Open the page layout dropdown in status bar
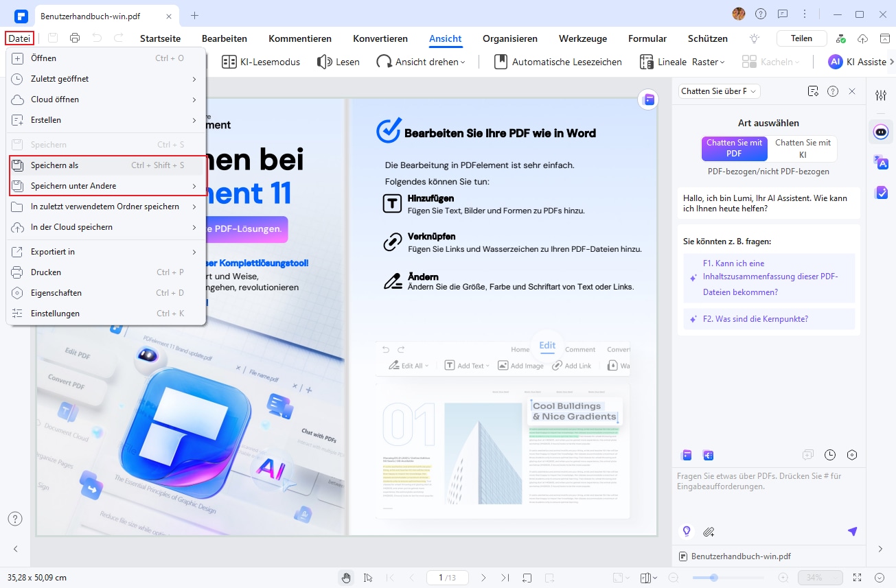896x588 pixels. (649, 578)
